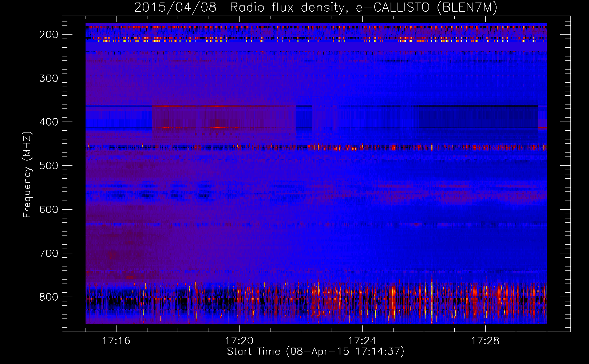Click the 17:20 time tick label
This screenshot has width=589, height=364.
coord(239,341)
